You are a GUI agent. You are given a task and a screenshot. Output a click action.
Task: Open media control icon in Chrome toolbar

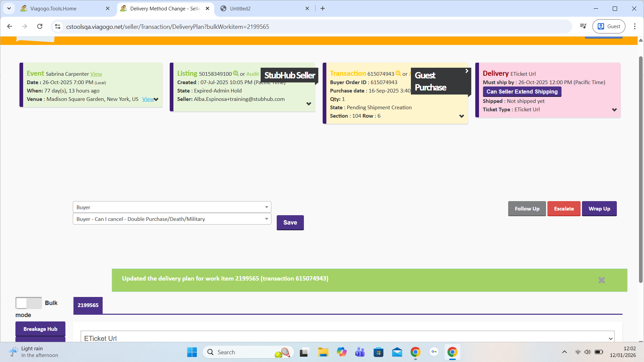tap(583, 26)
